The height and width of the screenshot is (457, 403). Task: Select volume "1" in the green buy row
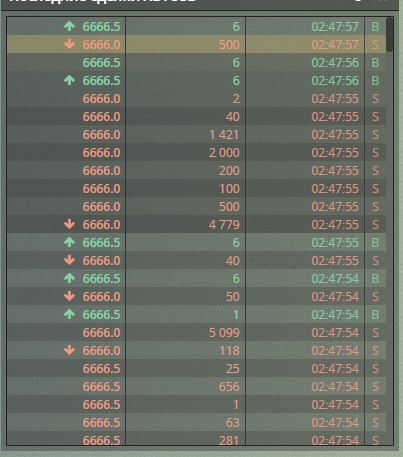tap(236, 315)
